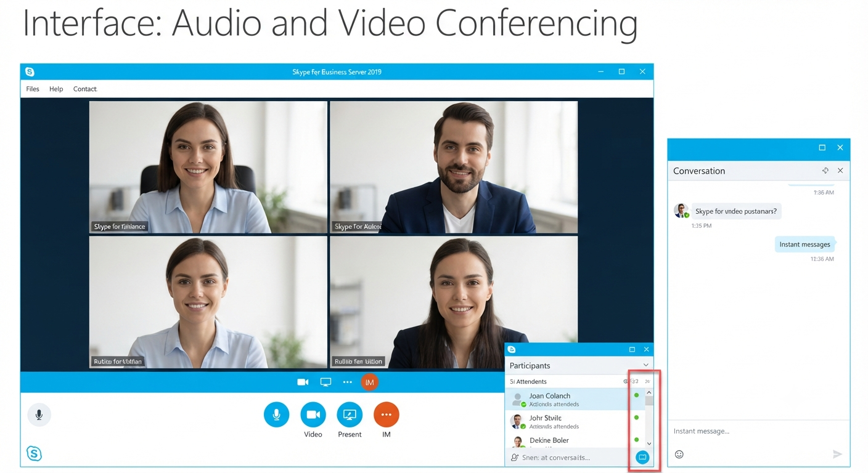Select the 'Skype for Auleci' video tile
868x473 pixels.
pyautogui.click(x=454, y=167)
